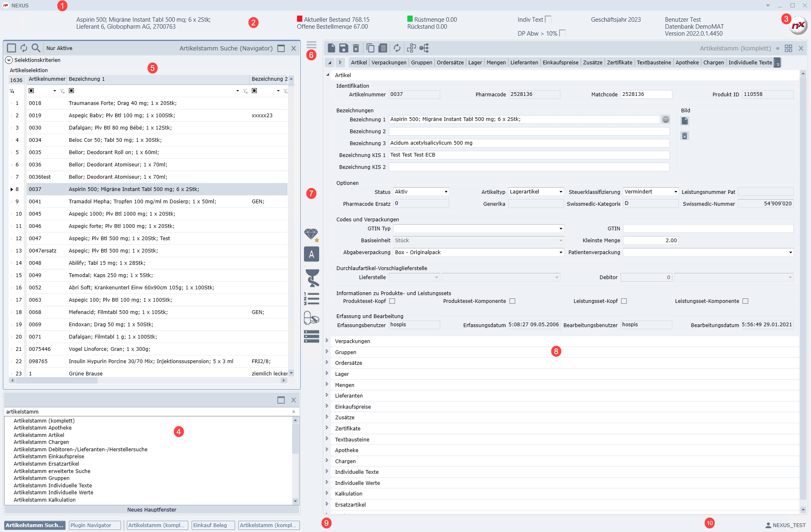Click the diamond favorites icon in sidebar
The image size is (811, 532).
311,234
